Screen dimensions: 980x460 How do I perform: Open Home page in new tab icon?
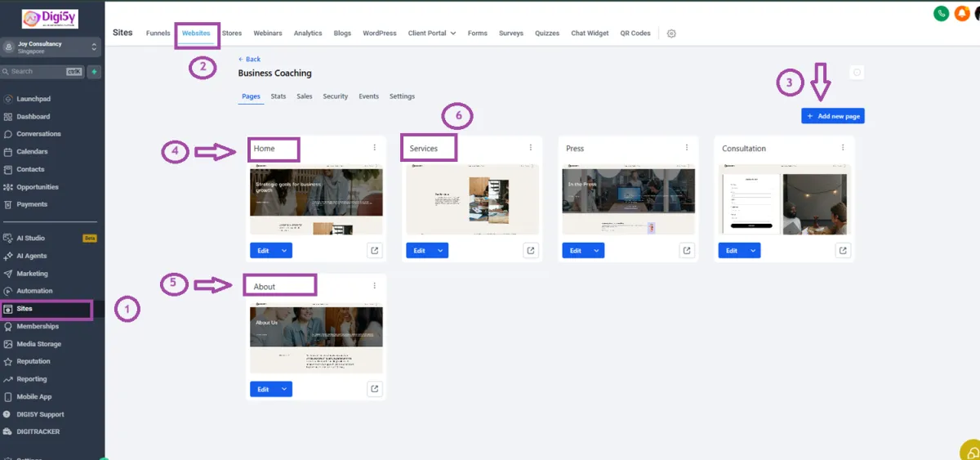[374, 250]
